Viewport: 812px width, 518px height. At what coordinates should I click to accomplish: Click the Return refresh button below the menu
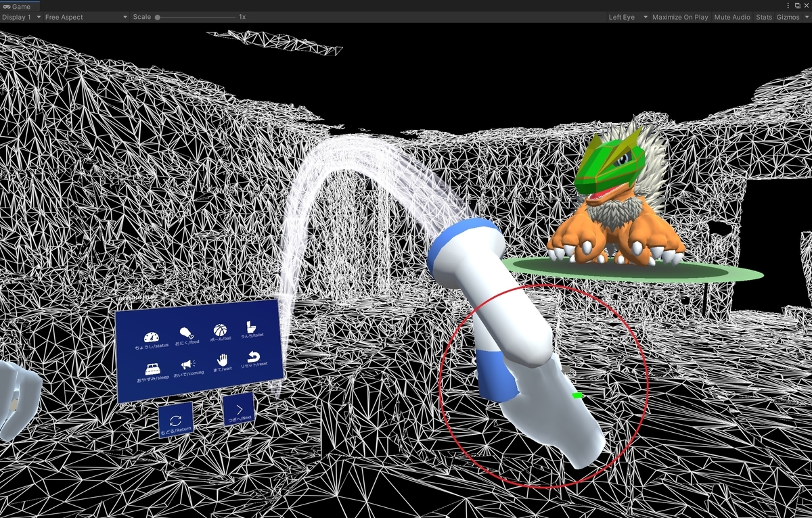(x=176, y=420)
